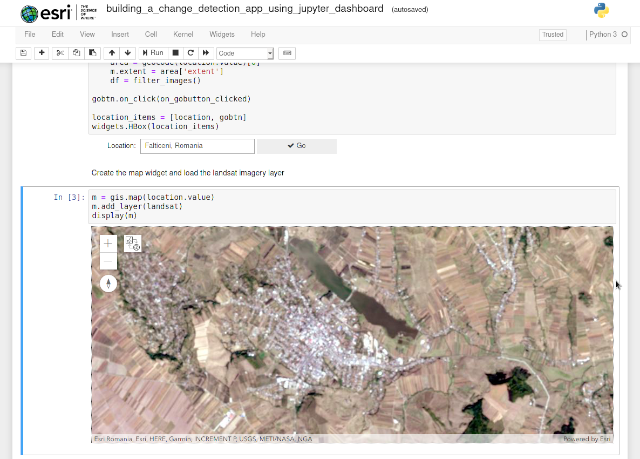Copy selected cells icon

[x=76, y=53]
